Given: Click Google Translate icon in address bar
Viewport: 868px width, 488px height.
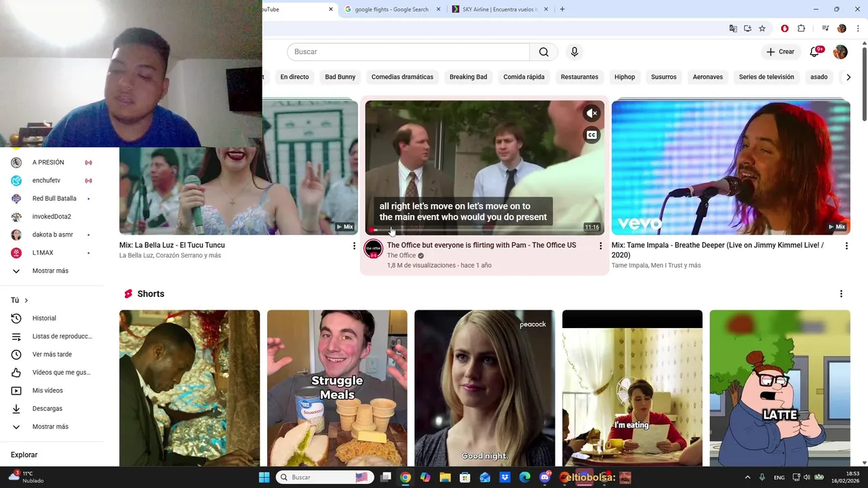Looking at the screenshot, I should tap(733, 28).
